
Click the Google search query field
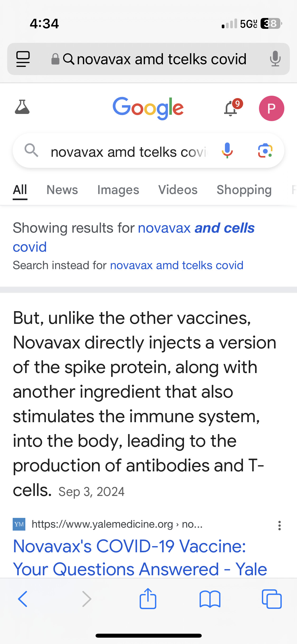129,152
